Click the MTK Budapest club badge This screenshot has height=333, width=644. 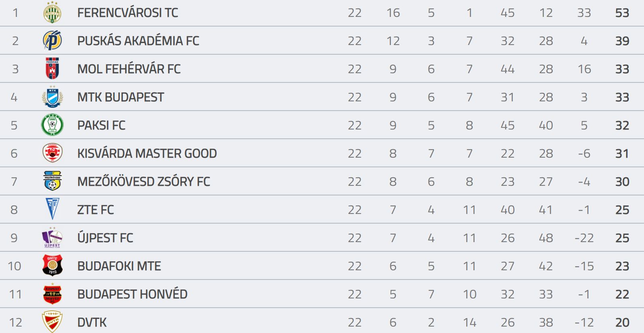[52, 97]
